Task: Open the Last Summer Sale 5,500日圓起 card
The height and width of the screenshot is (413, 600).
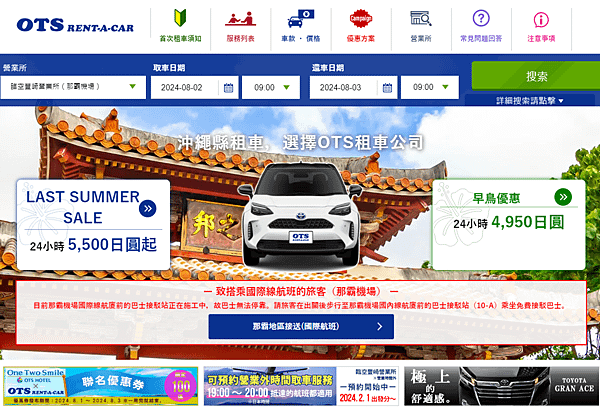Action: tap(93, 225)
